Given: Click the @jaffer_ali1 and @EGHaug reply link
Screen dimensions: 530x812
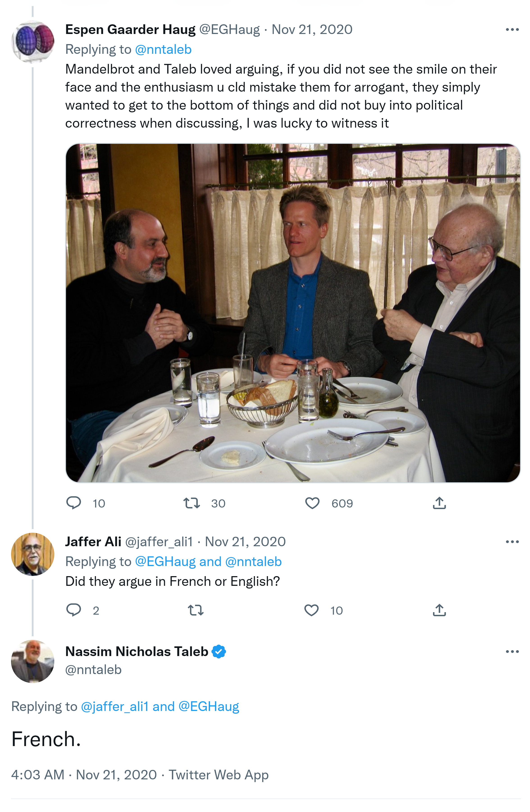Looking at the screenshot, I should [160, 706].
